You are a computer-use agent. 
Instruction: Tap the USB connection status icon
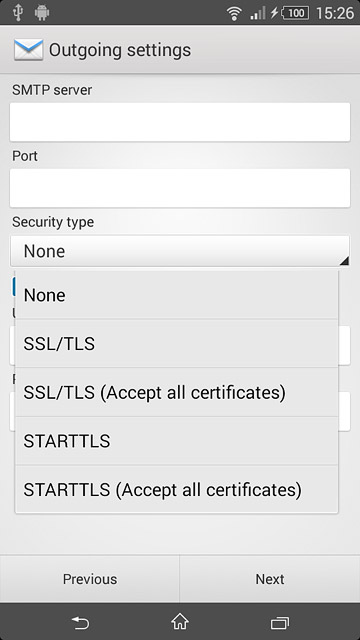tap(18, 13)
